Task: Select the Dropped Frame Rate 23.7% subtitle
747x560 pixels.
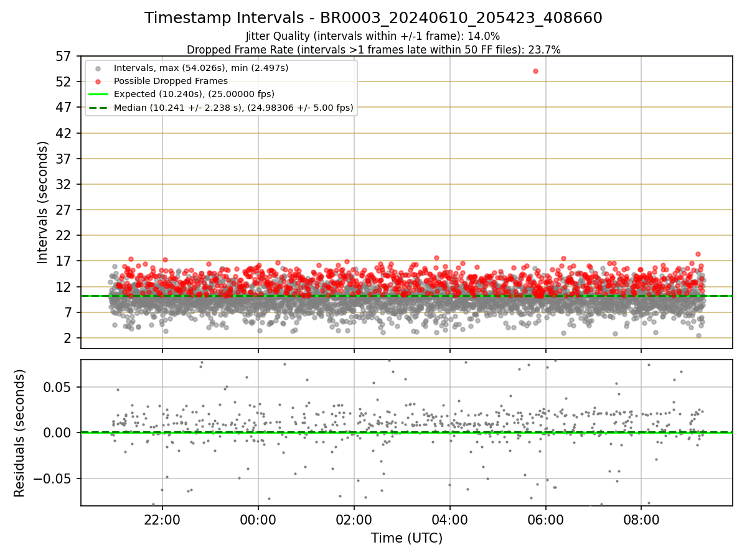Action: 374,50
